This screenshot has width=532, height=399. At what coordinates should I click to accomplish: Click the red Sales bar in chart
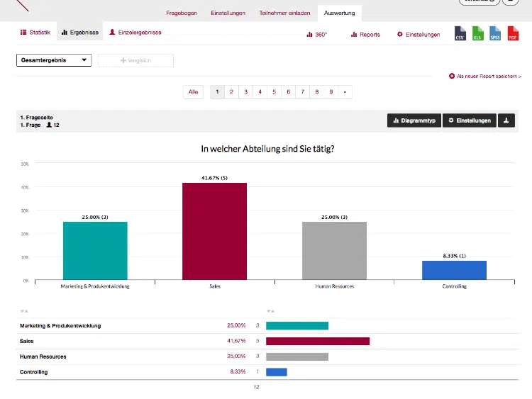[x=214, y=231]
